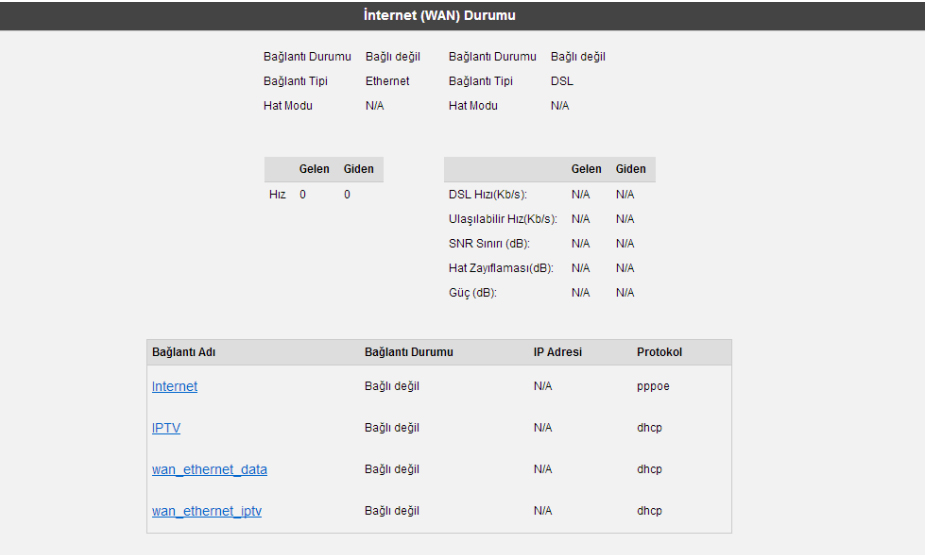Click N/A IP address in wan_ethernet_iptv row

point(543,511)
